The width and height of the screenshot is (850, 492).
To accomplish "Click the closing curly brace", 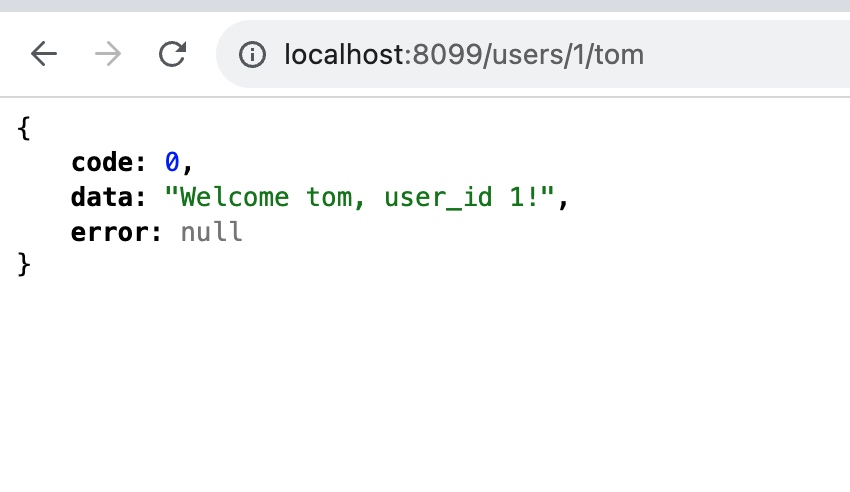I will coord(24,266).
